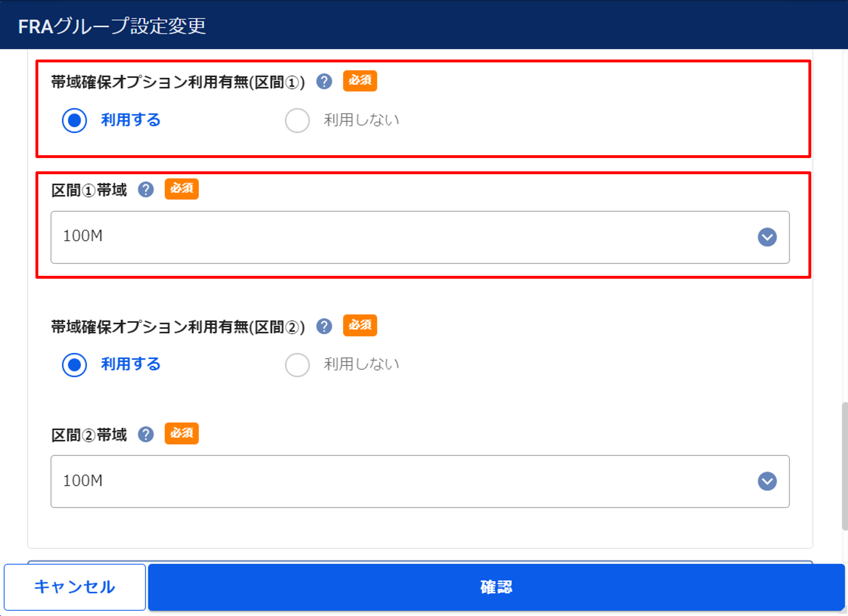Select 利用する radio for 区間①
Image resolution: width=848 pixels, height=616 pixels.
[x=74, y=120]
